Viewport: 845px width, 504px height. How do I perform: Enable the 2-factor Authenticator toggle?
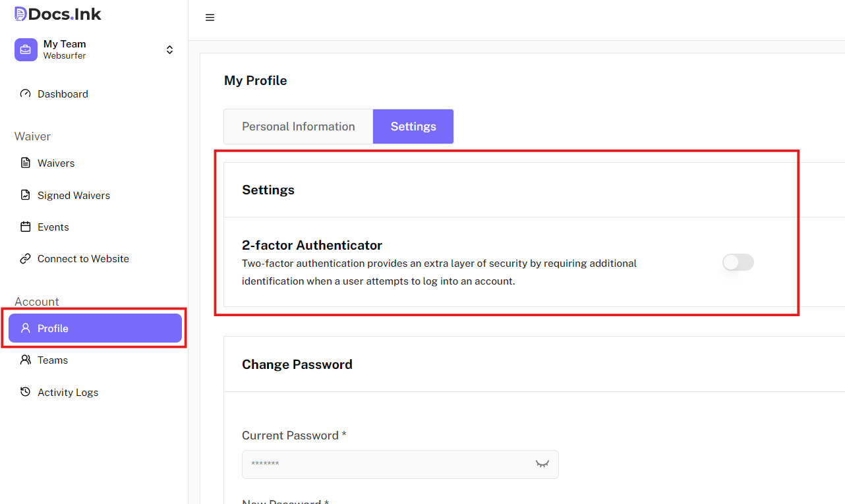pos(738,262)
